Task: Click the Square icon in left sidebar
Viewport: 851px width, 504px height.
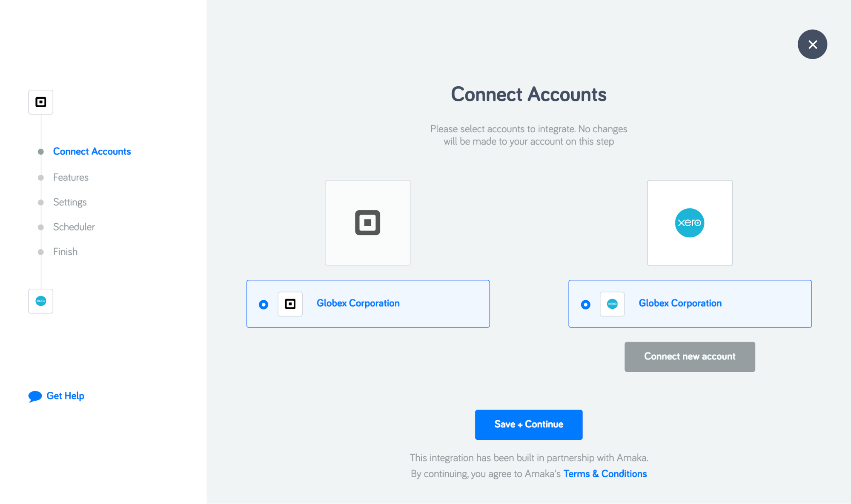Action: point(40,101)
